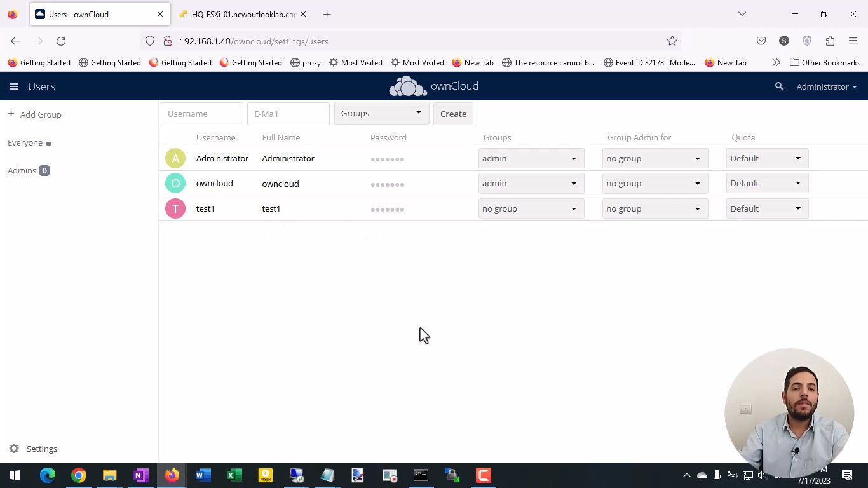The image size is (868, 488).
Task: Click the browser address bar URL
Action: 254,41
